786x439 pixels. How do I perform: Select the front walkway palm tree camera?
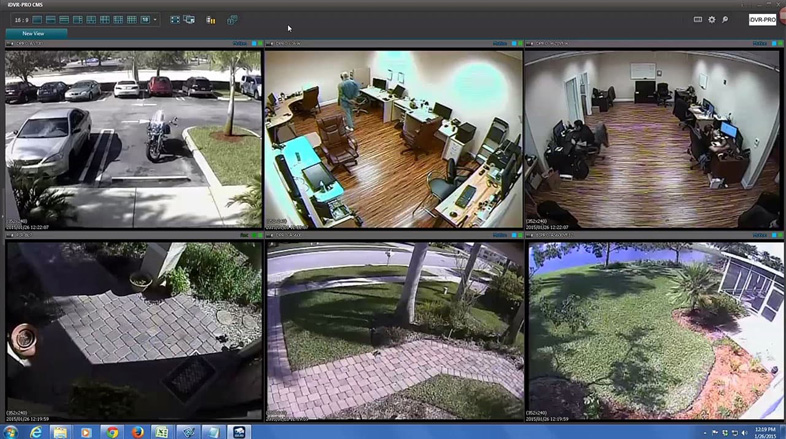click(x=393, y=330)
